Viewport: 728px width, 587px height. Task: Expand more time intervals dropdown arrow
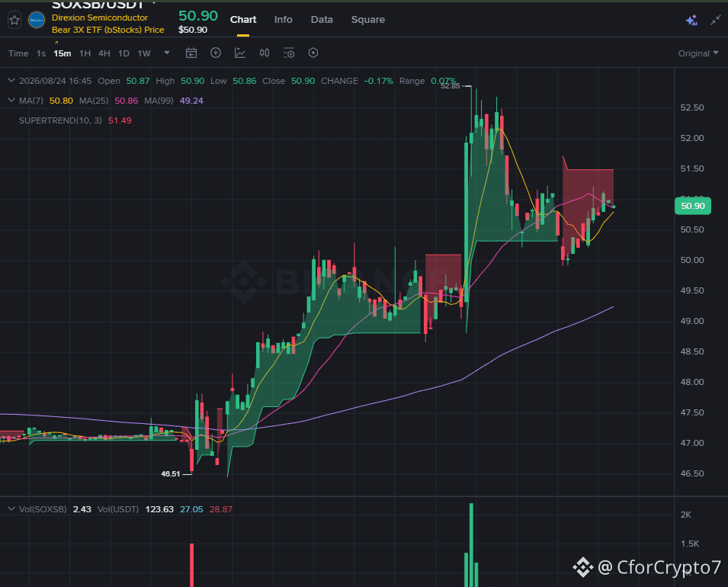167,53
